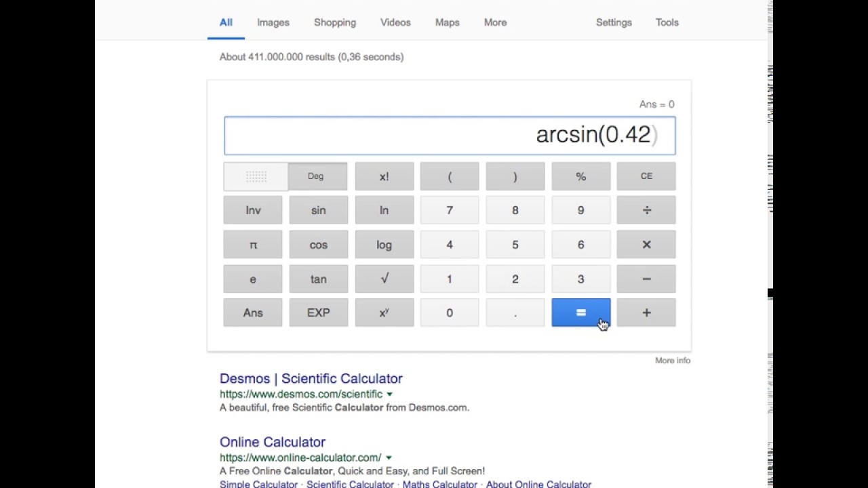
Task: Expand the online-calculator.com URL dropdown arrow
Action: coord(389,457)
